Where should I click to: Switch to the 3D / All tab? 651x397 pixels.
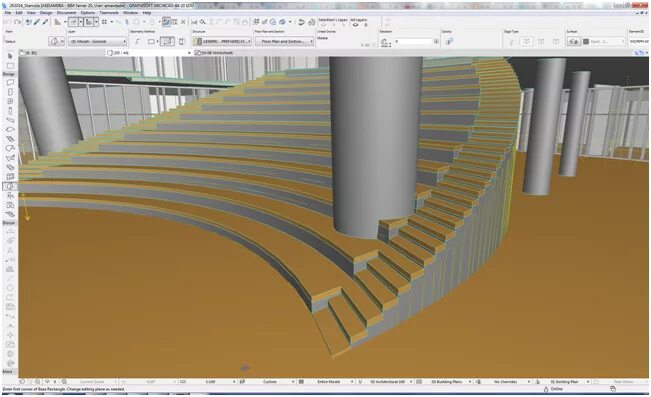coord(149,53)
